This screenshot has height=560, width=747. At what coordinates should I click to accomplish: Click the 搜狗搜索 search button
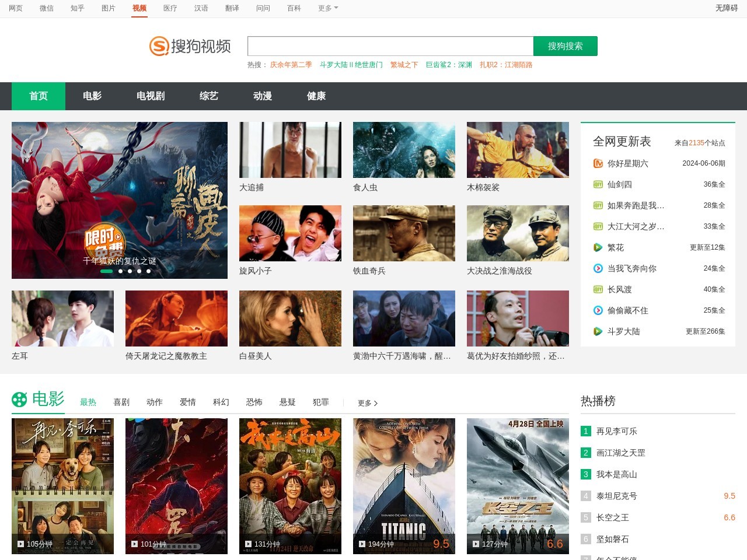coord(566,45)
